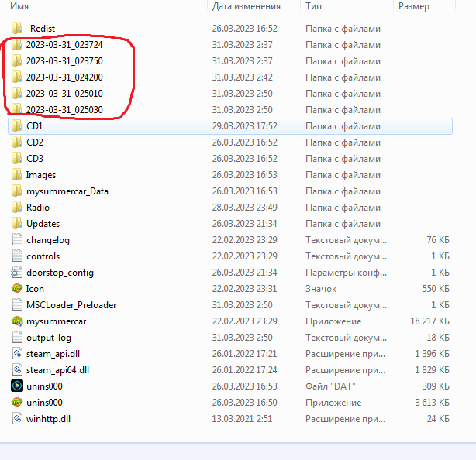Click the folder name 2023-03-31_024200
The width and height of the screenshot is (476, 460).
point(64,77)
